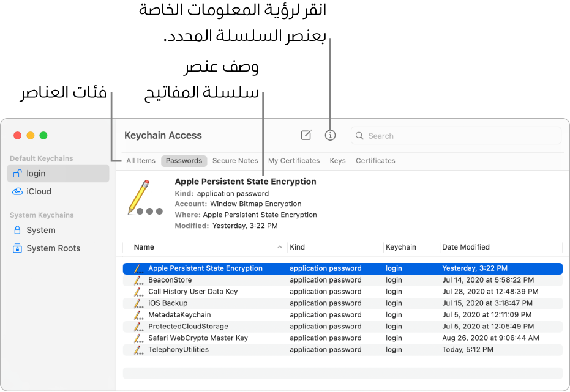Select the BeaconStore password entry
The image size is (570, 392).
[x=170, y=280]
